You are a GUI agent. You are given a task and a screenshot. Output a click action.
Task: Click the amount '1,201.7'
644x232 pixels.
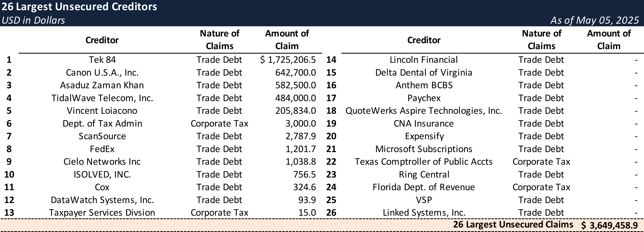(x=301, y=149)
